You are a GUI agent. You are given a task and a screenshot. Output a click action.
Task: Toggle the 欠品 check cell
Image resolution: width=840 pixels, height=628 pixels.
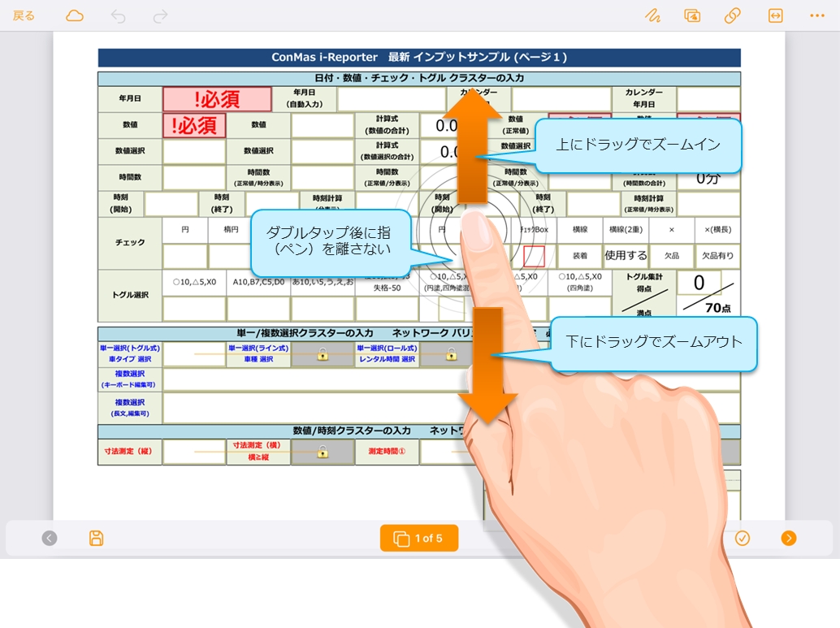tap(672, 256)
